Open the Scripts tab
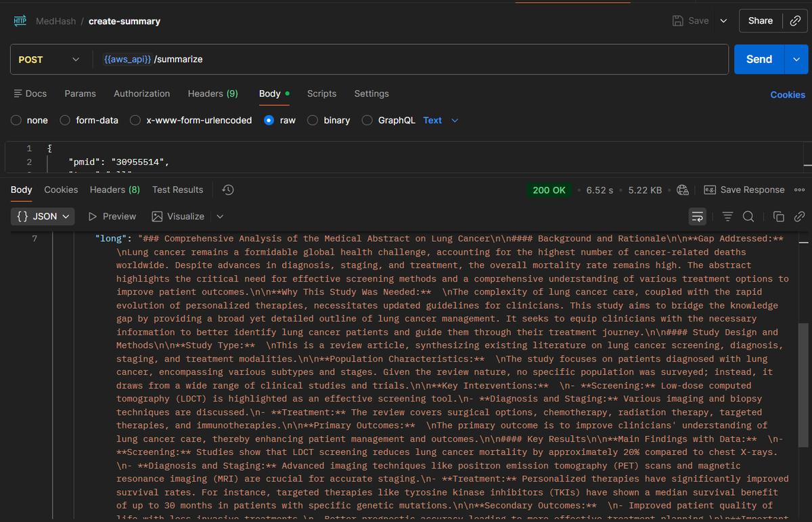This screenshot has width=812, height=522. (321, 93)
